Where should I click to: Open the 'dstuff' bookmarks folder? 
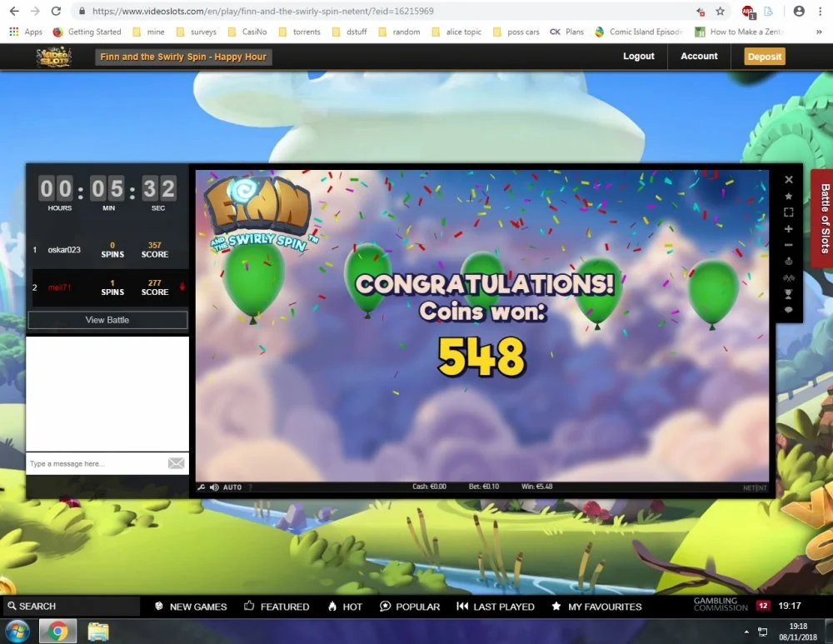[349, 32]
